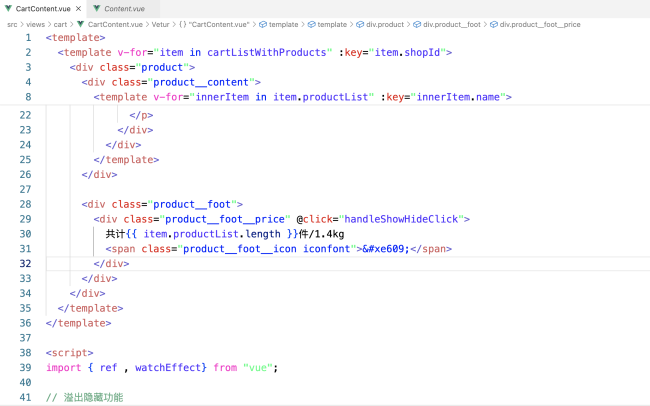This screenshot has width=650, height=406.
Task: Click the cube icon before div.product breadcrumb
Action: pyautogui.click(x=360, y=24)
